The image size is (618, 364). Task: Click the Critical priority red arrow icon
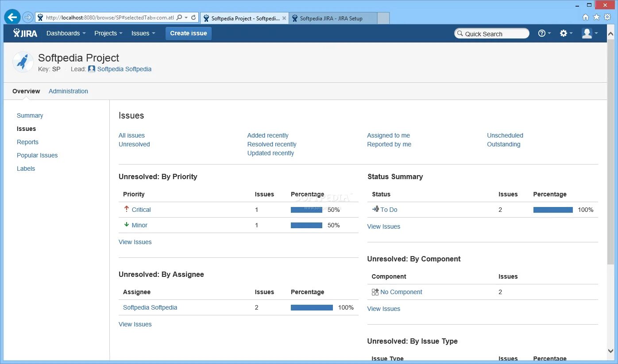pos(127,209)
